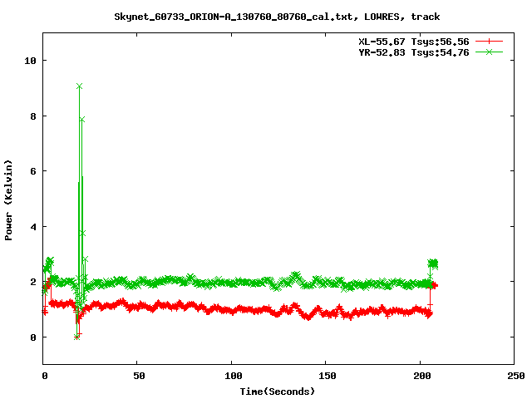Click the green cluster at the trace end
The height and width of the screenshot is (399, 532).
pyautogui.click(x=432, y=264)
